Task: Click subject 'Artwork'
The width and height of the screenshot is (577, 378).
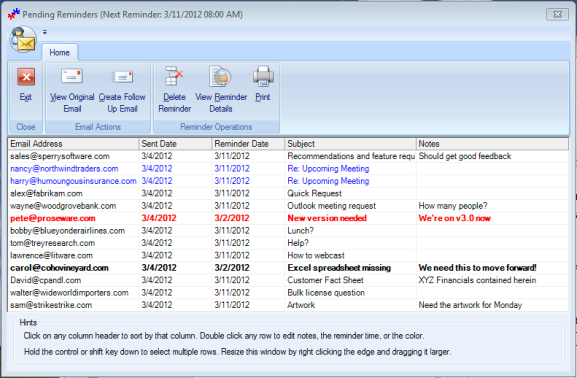Action: point(301,305)
